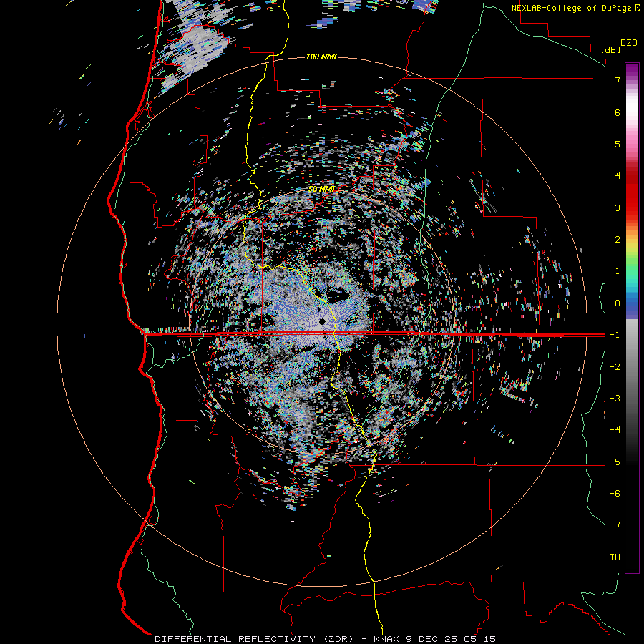Click the scale value 1

click(x=618, y=271)
